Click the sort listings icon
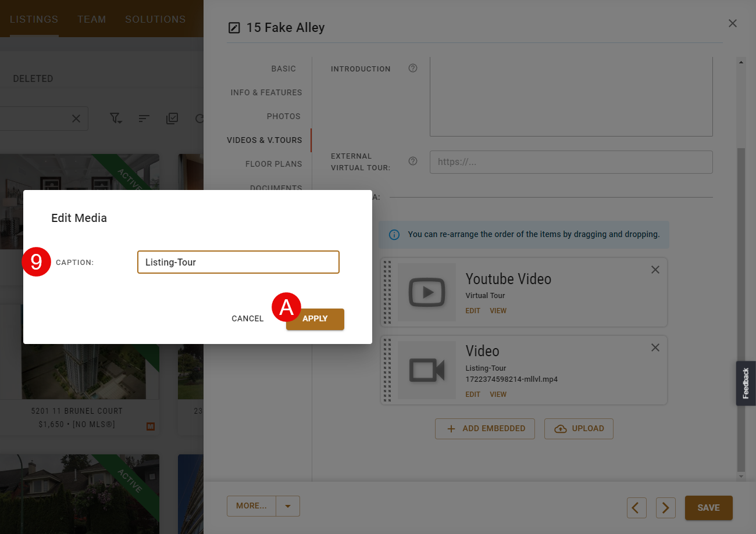The width and height of the screenshot is (756, 534). pos(144,119)
